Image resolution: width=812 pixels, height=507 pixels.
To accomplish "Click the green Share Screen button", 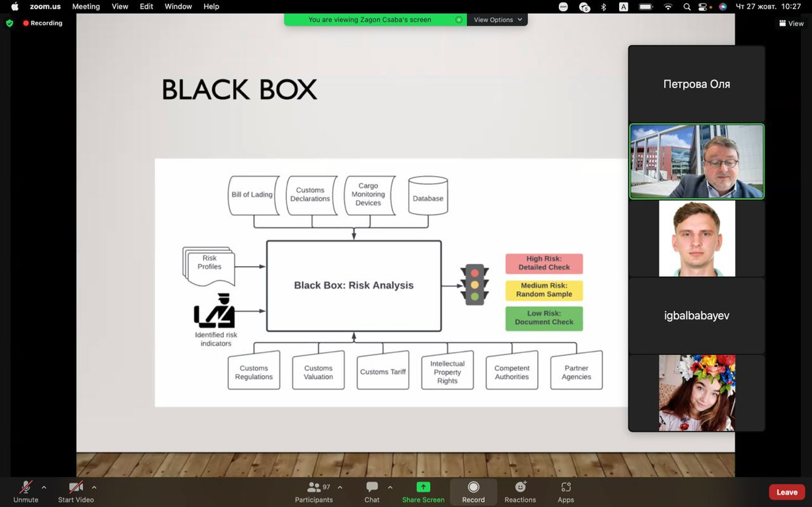I will pyautogui.click(x=423, y=491).
